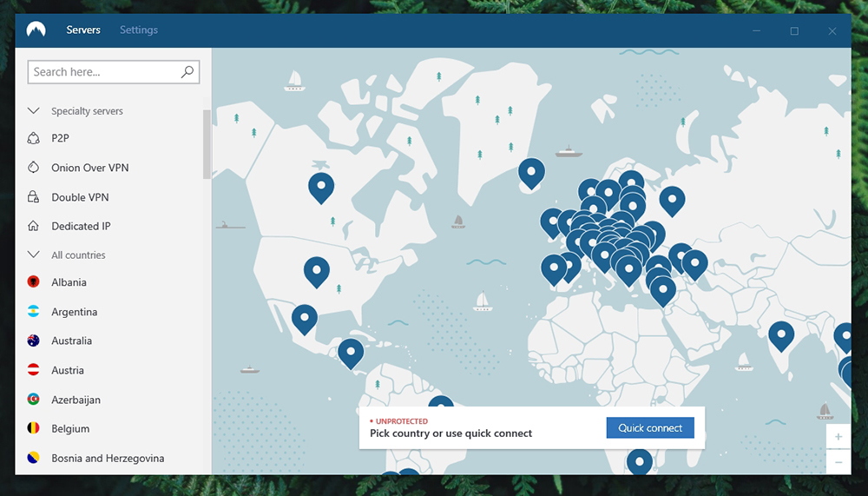Select the Double VPN lock icon
Screen dimensions: 868x496
pyautogui.click(x=33, y=196)
